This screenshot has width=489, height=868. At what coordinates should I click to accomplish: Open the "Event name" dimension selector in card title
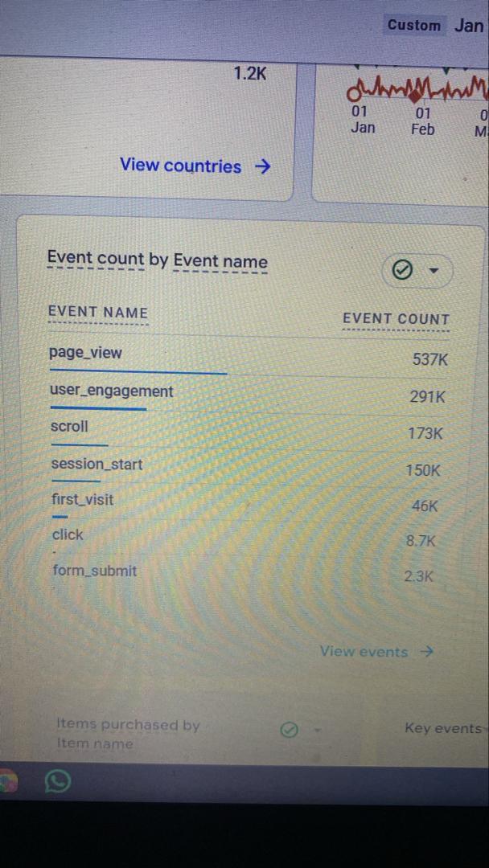tap(220, 261)
